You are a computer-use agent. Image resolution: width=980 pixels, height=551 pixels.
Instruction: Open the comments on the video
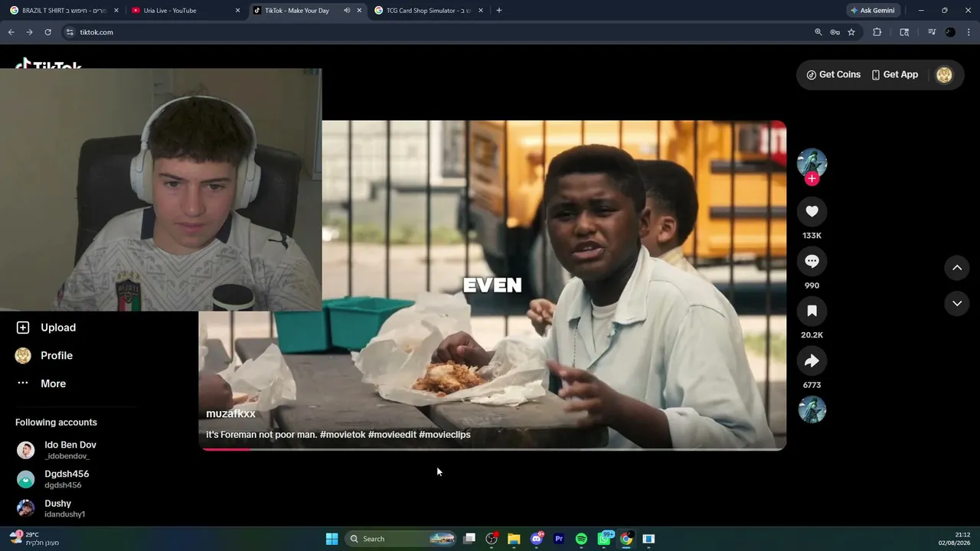click(x=812, y=262)
